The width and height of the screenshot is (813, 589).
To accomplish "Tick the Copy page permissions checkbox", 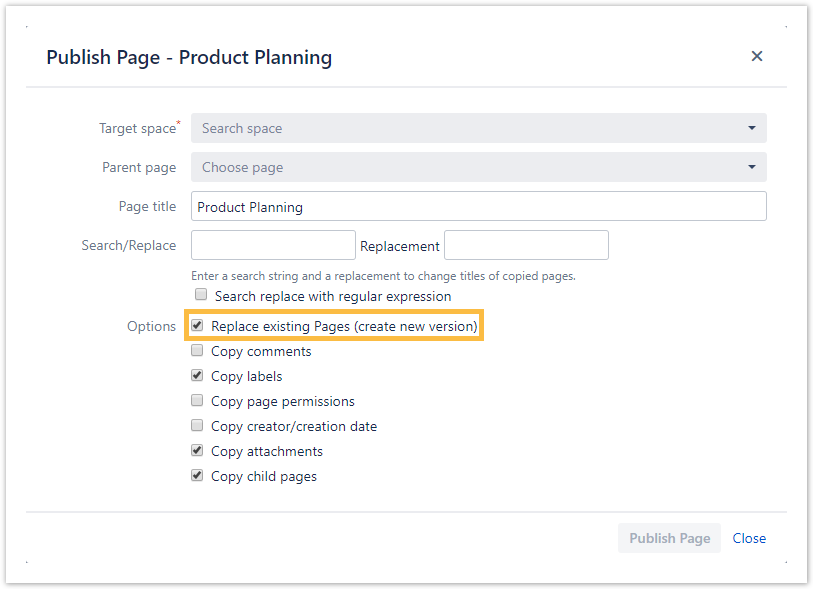I will 198,401.
